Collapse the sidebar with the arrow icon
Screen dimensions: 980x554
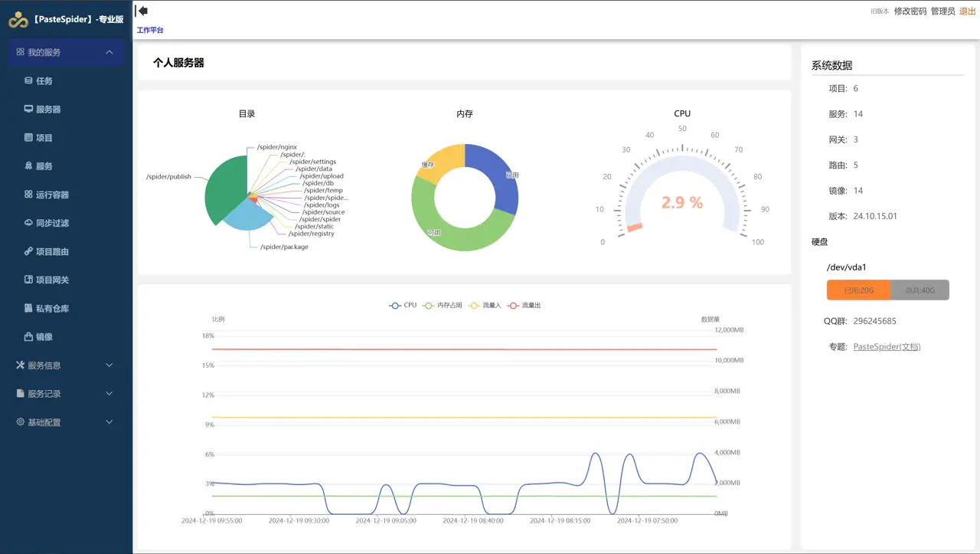tap(142, 11)
